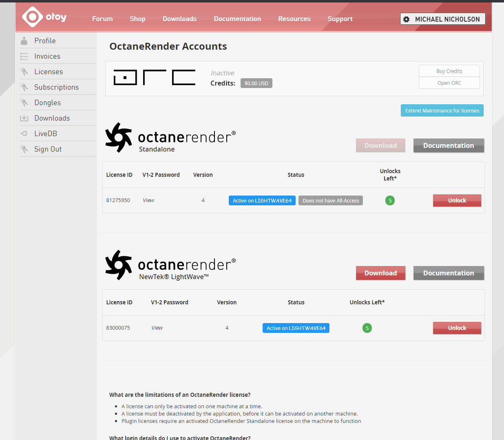Open Dongles in the sidebar
The width and height of the screenshot is (504, 440).
tap(47, 103)
